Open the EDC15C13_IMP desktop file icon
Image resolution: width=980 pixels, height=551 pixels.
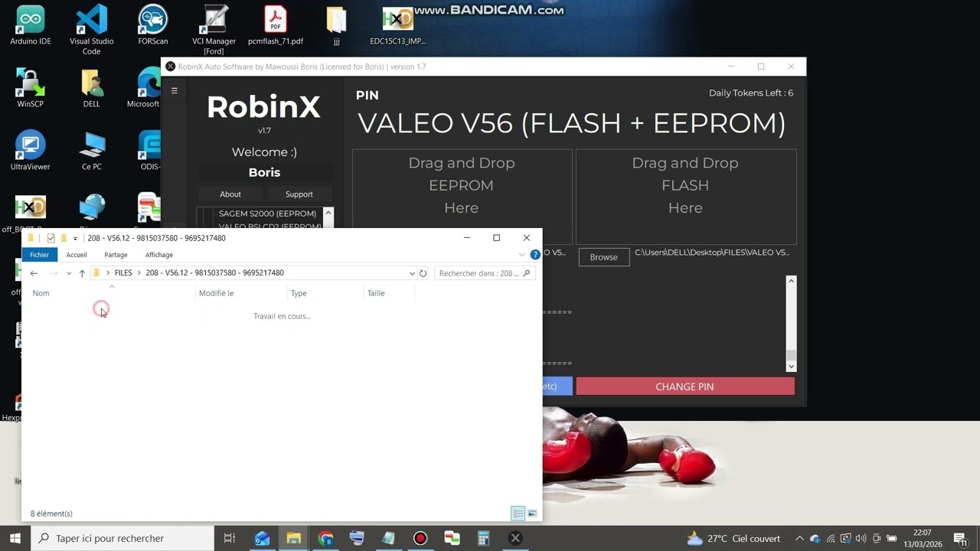click(x=397, y=25)
